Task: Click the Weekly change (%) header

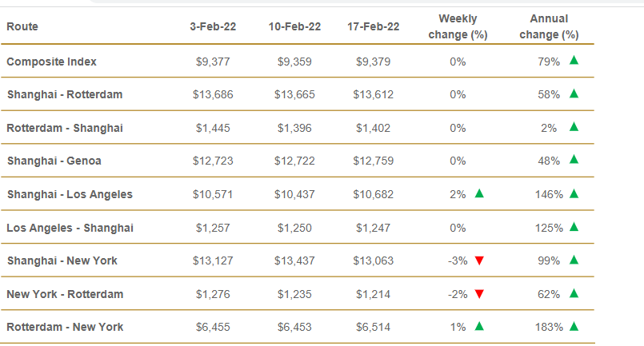Action: point(458,27)
